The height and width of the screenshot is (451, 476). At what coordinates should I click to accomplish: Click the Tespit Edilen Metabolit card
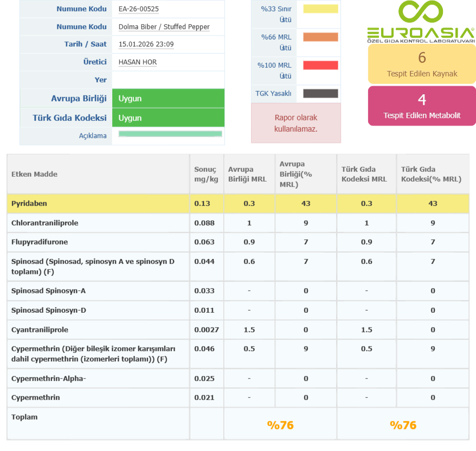[x=422, y=106]
